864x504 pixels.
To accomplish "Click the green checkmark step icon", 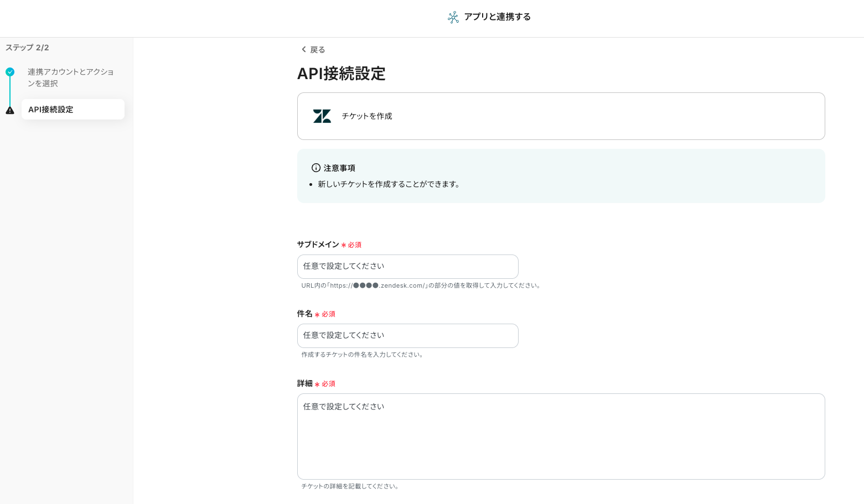I will [x=10, y=72].
